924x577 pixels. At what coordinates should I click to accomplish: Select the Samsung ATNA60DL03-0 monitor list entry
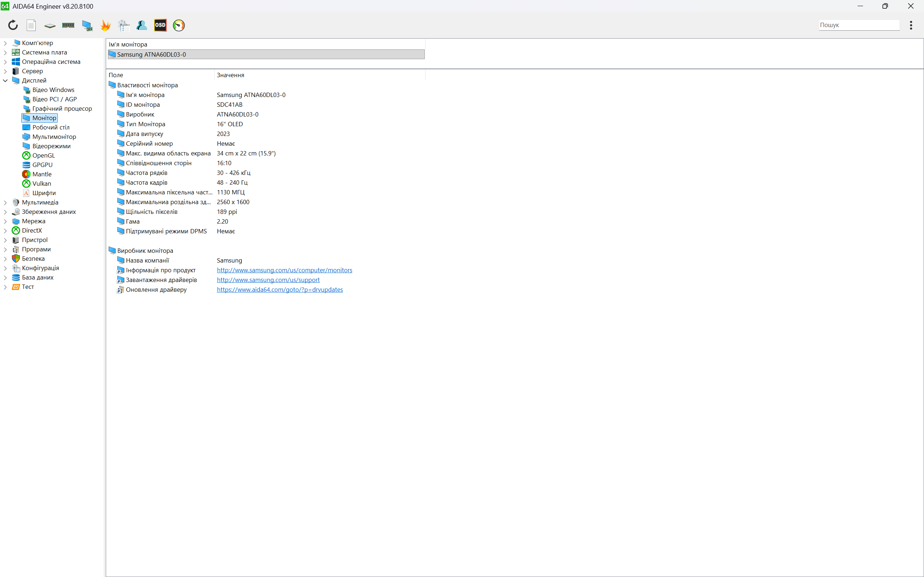click(152, 54)
